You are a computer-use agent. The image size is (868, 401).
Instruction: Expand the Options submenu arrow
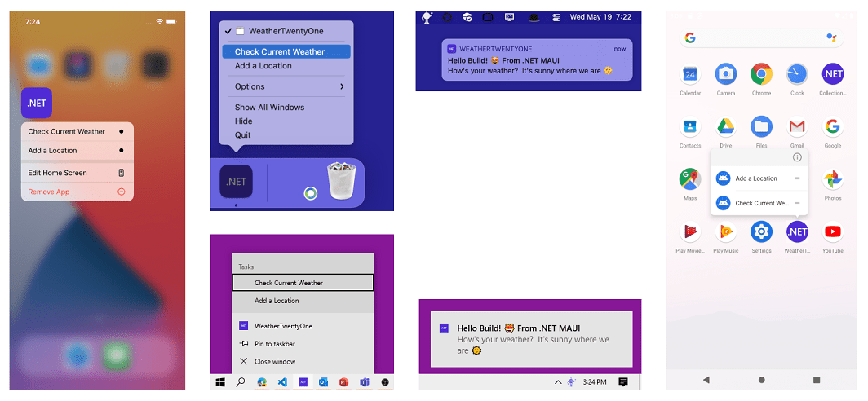tap(342, 86)
